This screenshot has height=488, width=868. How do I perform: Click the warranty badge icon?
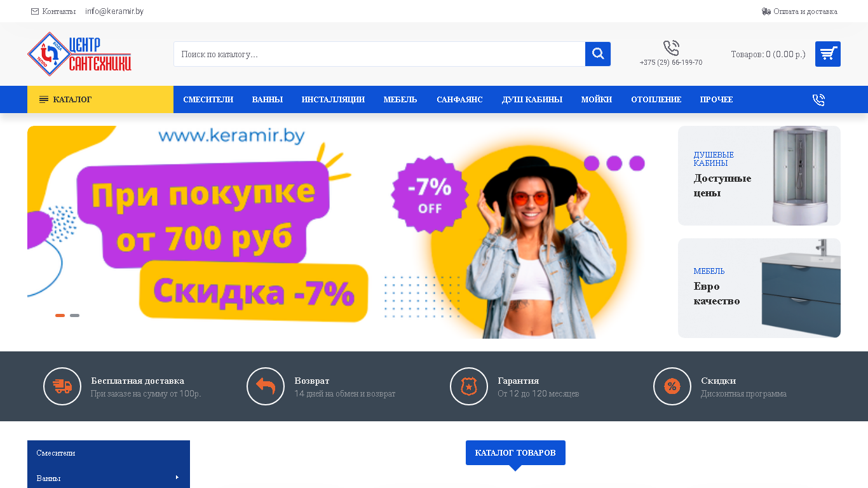pos(469,386)
